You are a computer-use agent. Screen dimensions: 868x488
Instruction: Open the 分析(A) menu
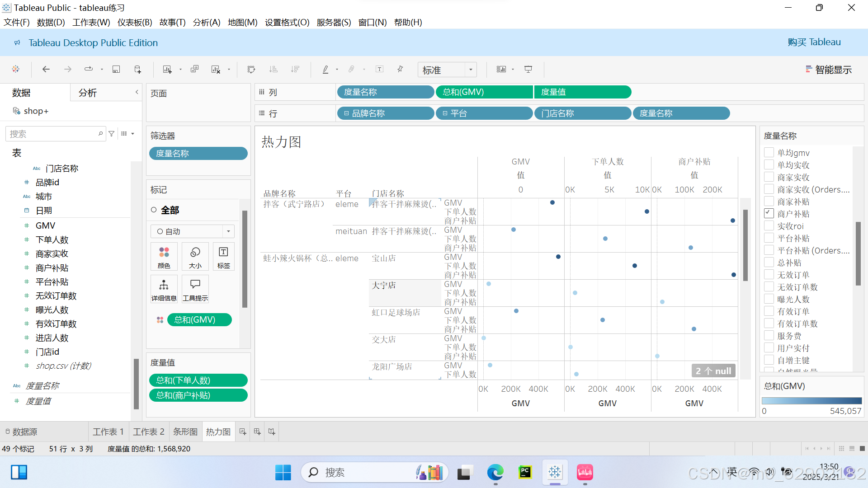(206, 22)
